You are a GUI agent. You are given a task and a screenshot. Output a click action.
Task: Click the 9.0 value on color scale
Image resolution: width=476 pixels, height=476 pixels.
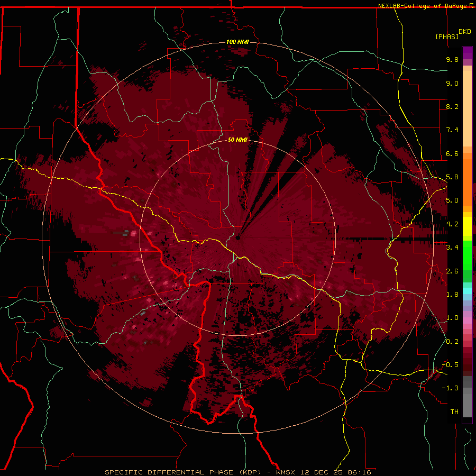pyautogui.click(x=452, y=83)
